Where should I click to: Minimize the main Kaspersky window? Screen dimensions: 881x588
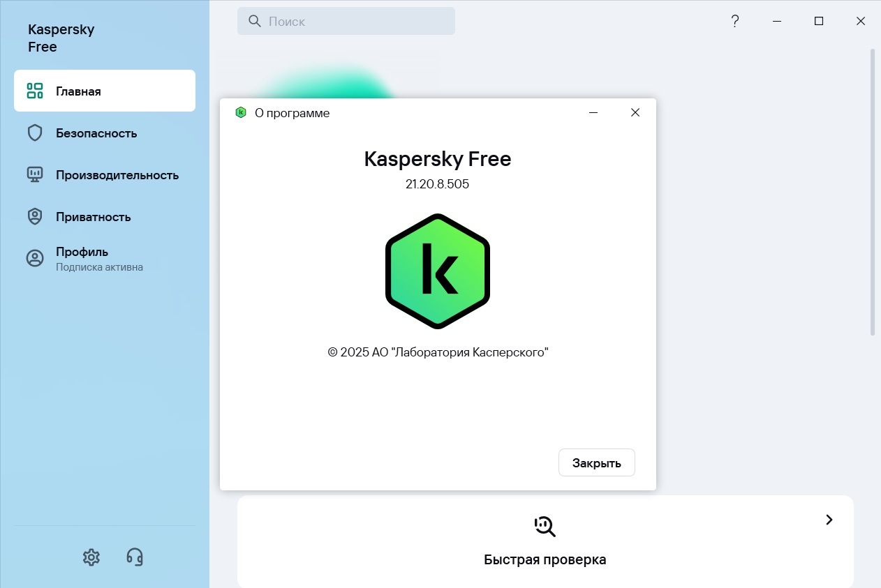pyautogui.click(x=777, y=21)
